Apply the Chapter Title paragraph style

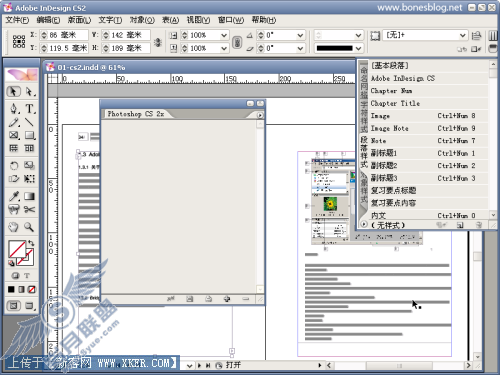(395, 103)
